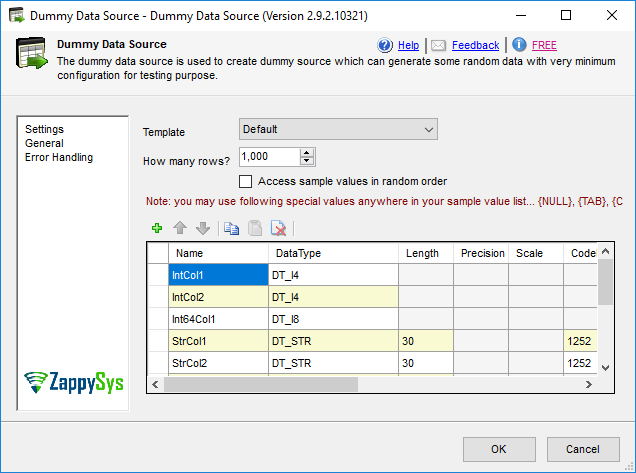Click the grid's scroll down arrow
This screenshot has height=473, width=636.
(605, 368)
